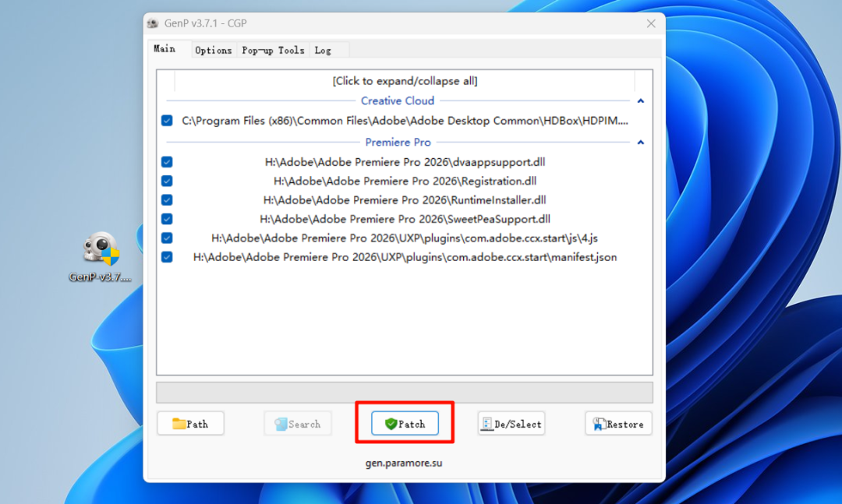
Task: Collapse the Premiere Pro group arrow
Action: [x=640, y=143]
